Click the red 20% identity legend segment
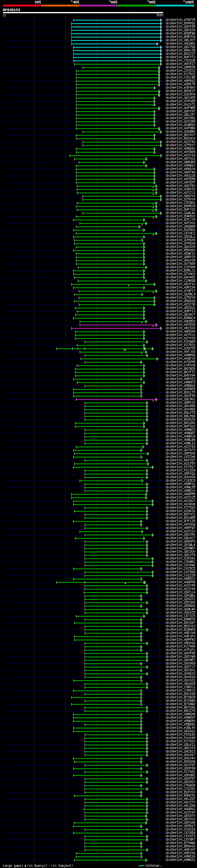This screenshot has height=868, width=197. pos(22,6)
